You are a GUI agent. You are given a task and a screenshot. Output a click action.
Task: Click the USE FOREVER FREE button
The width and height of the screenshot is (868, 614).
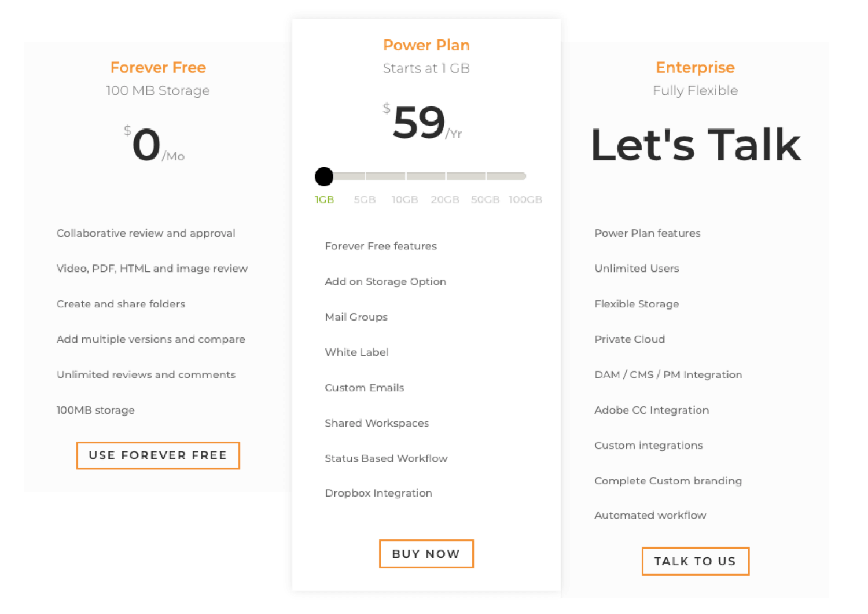[158, 455]
